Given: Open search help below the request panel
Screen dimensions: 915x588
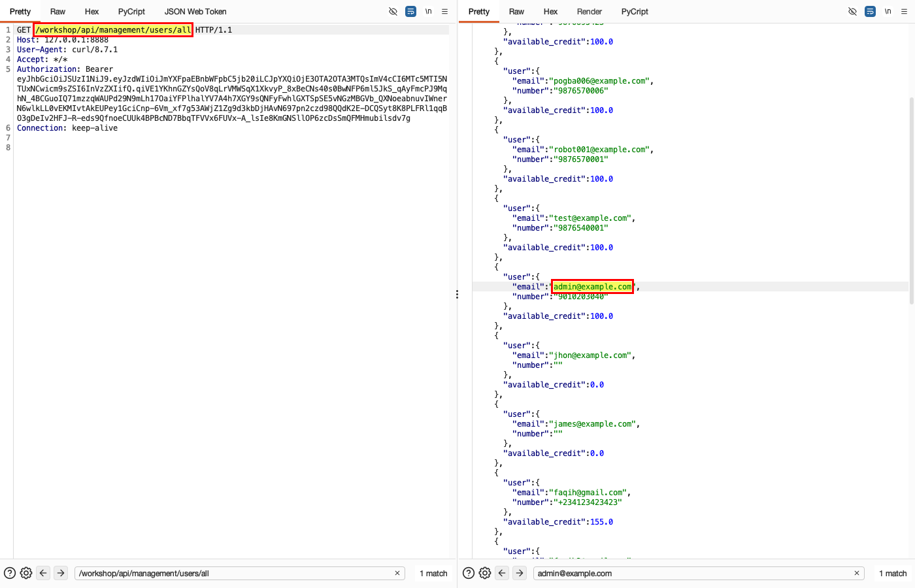Looking at the screenshot, I should [x=10, y=573].
